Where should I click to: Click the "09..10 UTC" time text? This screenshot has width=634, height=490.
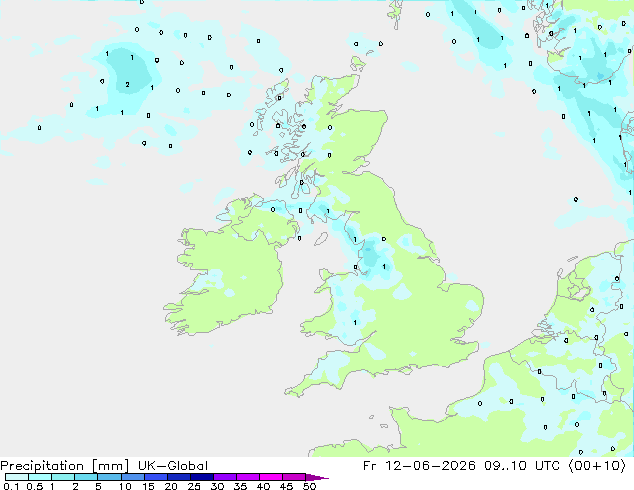click(x=522, y=466)
